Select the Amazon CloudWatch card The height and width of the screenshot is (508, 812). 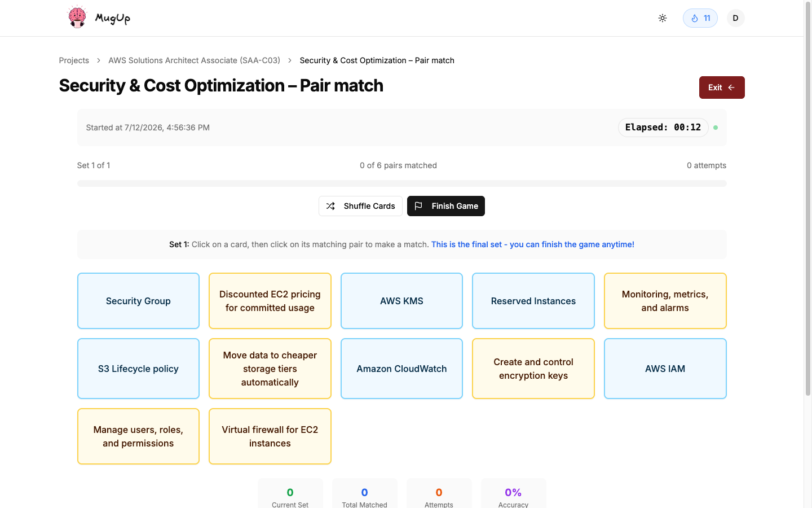(x=401, y=369)
